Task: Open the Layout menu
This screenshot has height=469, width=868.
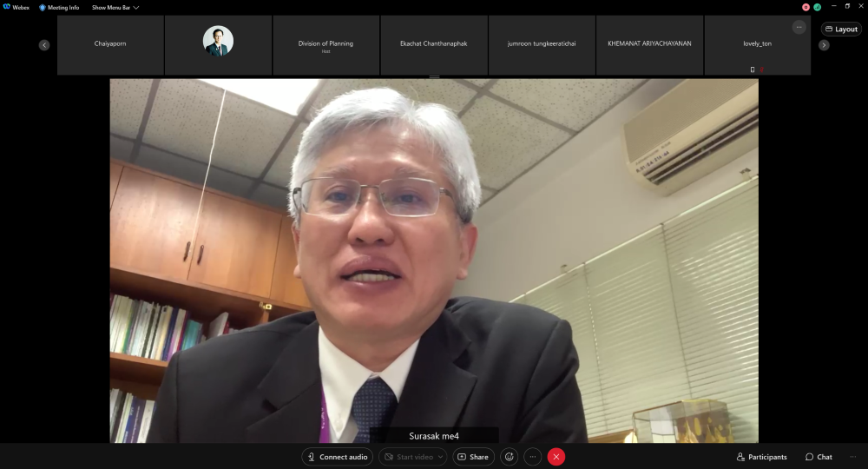Action: coord(840,29)
